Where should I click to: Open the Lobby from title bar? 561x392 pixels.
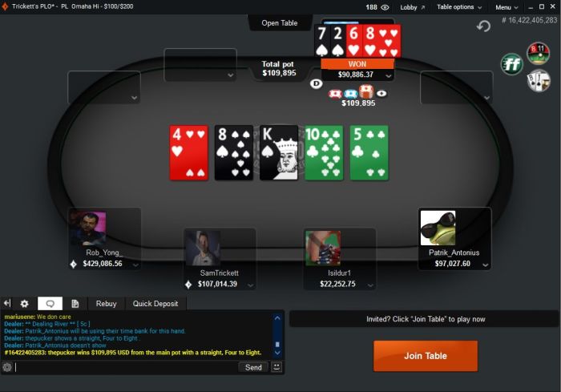[412, 7]
